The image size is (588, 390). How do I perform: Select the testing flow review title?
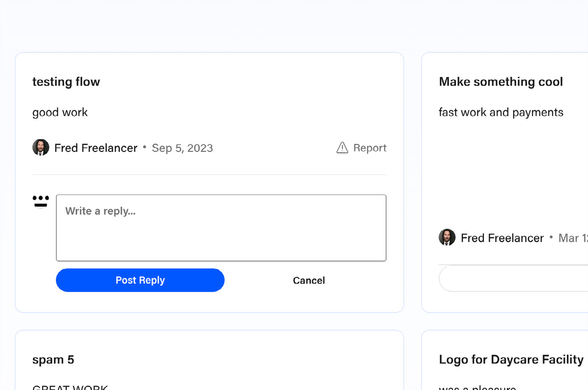[66, 82]
